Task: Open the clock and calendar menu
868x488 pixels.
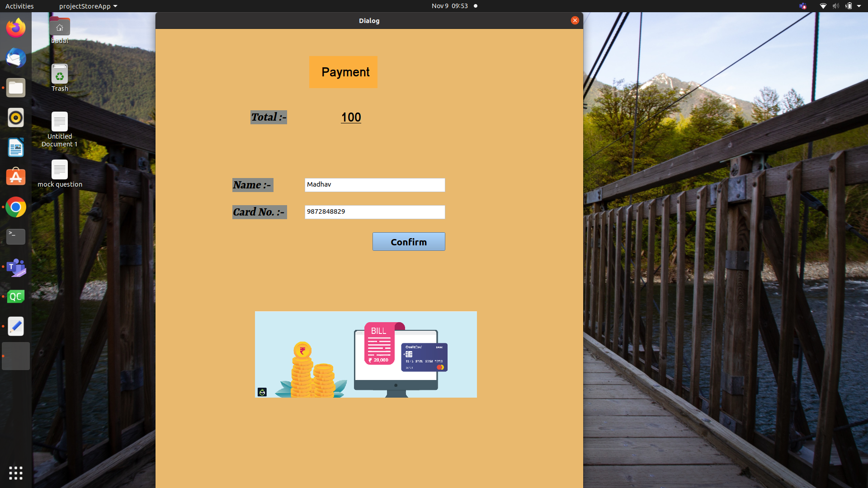Action: click(449, 6)
